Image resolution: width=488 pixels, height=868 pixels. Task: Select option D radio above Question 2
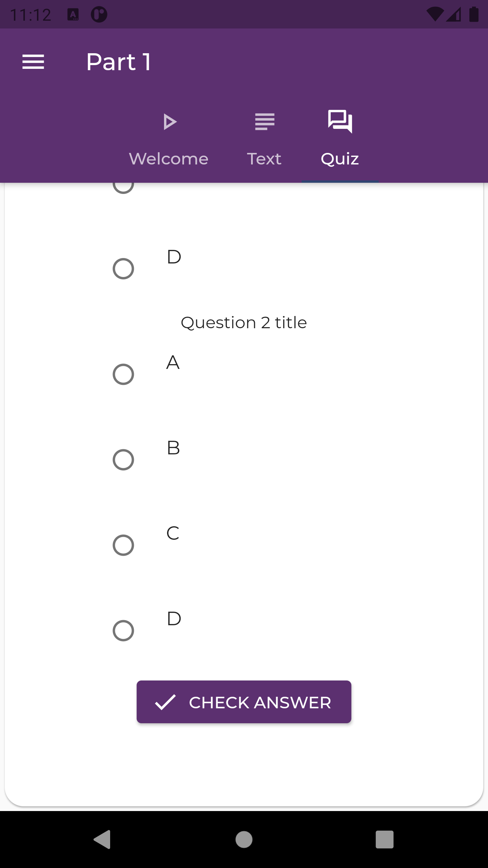[x=123, y=269]
